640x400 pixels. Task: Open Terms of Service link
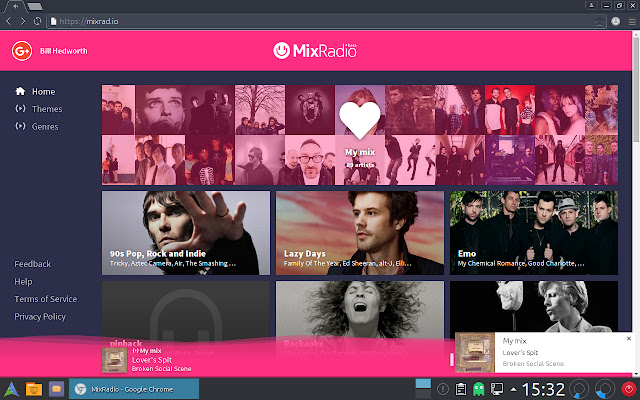coord(46,299)
